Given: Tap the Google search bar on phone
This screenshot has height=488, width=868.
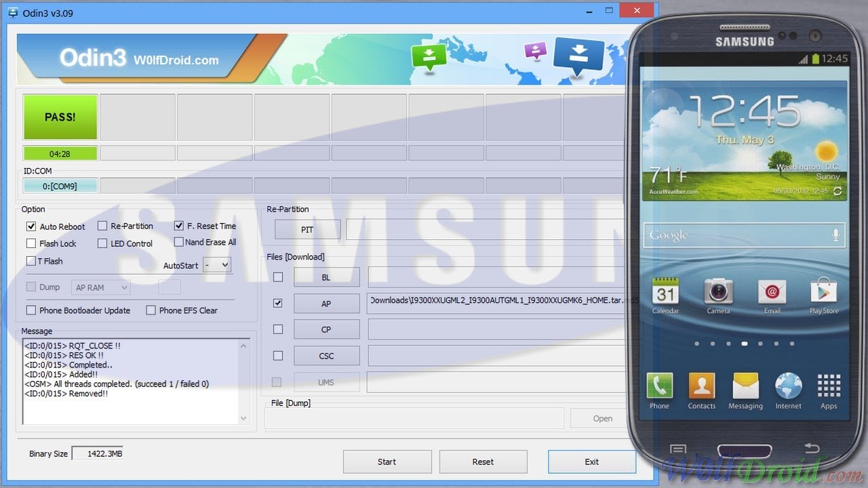Looking at the screenshot, I should pos(744,236).
